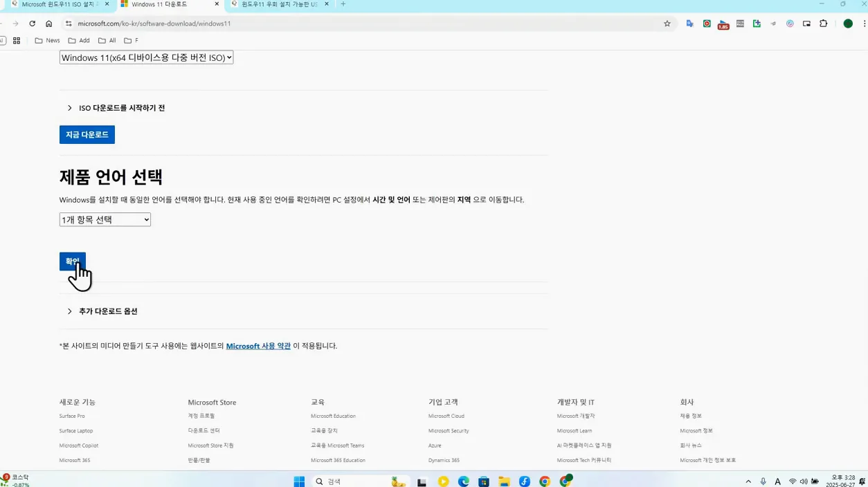Click the '확인' confirm button
Viewport: 868px width, 487px height.
(73, 261)
